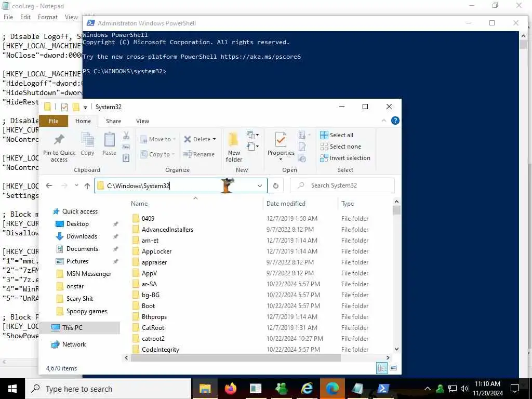The image size is (532, 399).
Task: Click the Copy ribbon icon
Action: point(87,140)
